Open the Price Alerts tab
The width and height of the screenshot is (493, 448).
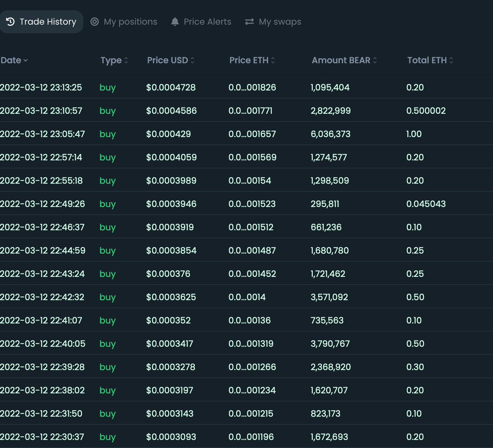(x=201, y=22)
